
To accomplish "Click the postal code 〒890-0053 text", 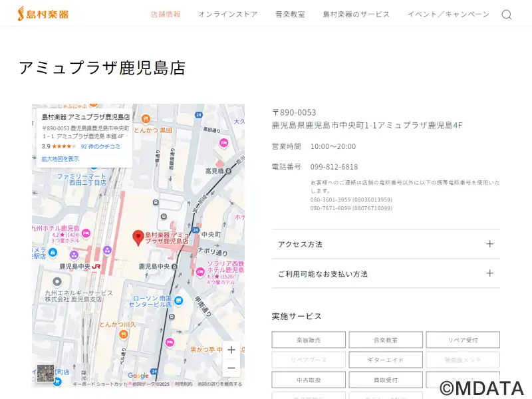I will point(294,112).
